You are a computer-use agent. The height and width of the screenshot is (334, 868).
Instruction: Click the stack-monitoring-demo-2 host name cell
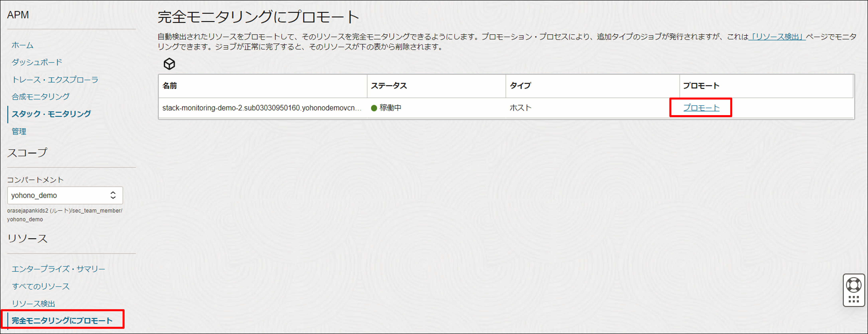point(262,108)
